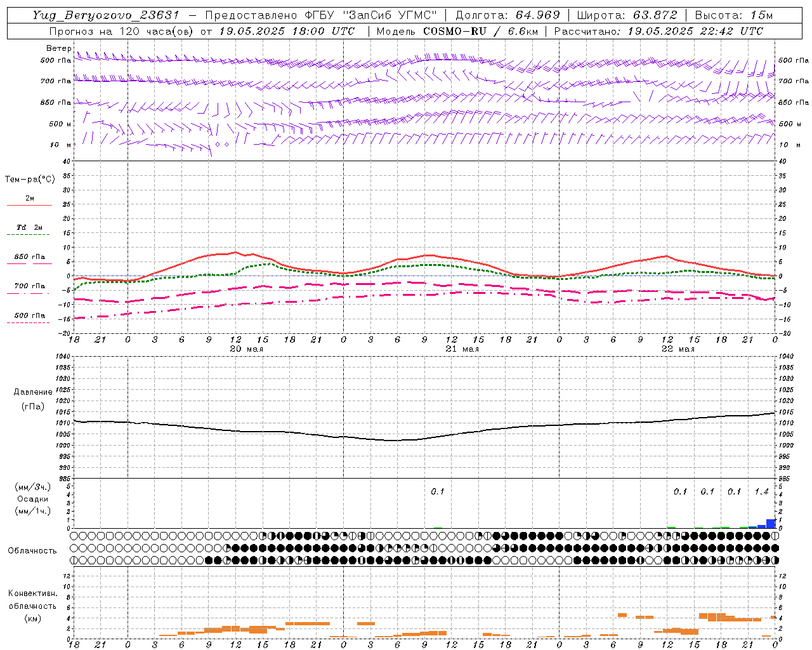This screenshot has width=812, height=650.
Task: Click the 1.4 precipitation amount value
Action: [x=761, y=492]
